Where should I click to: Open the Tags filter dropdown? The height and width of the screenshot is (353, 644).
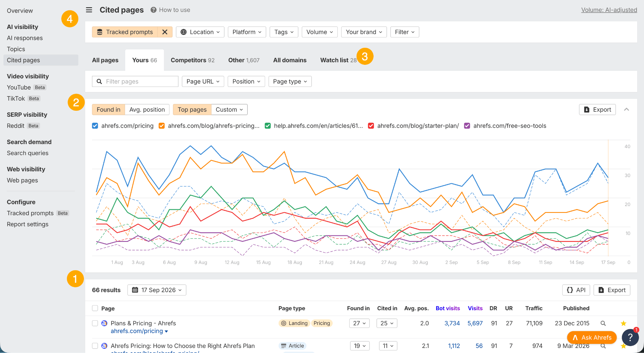(x=284, y=32)
